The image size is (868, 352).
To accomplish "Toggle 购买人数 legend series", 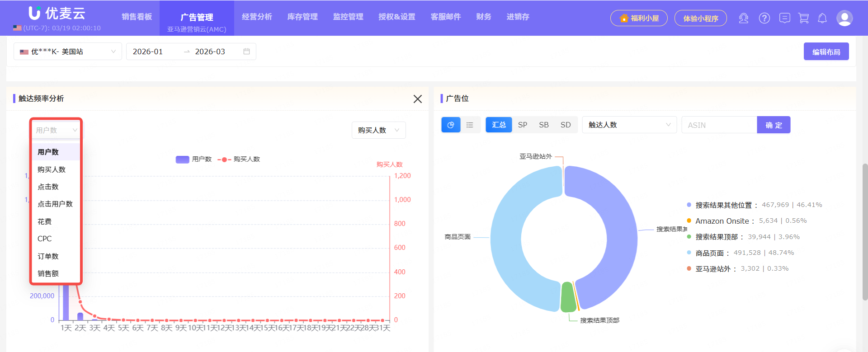I will [239, 159].
